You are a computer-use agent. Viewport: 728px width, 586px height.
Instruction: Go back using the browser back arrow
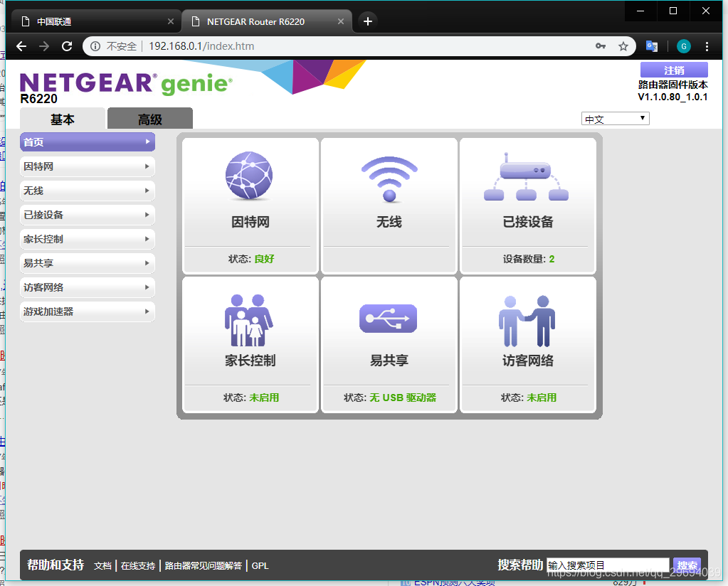point(21,46)
